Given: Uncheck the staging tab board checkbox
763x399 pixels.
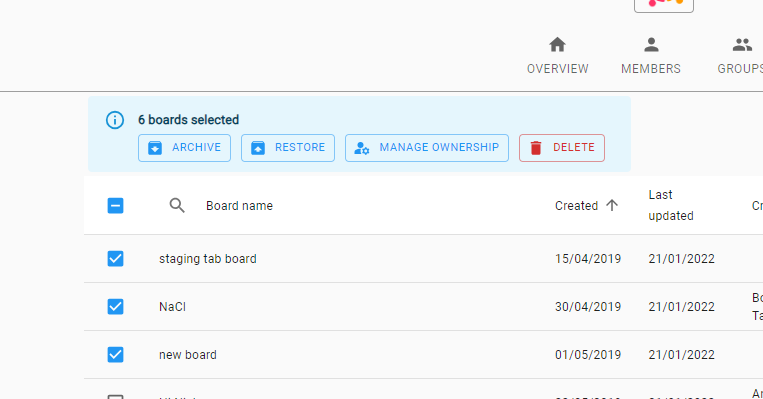Looking at the screenshot, I should point(115,258).
